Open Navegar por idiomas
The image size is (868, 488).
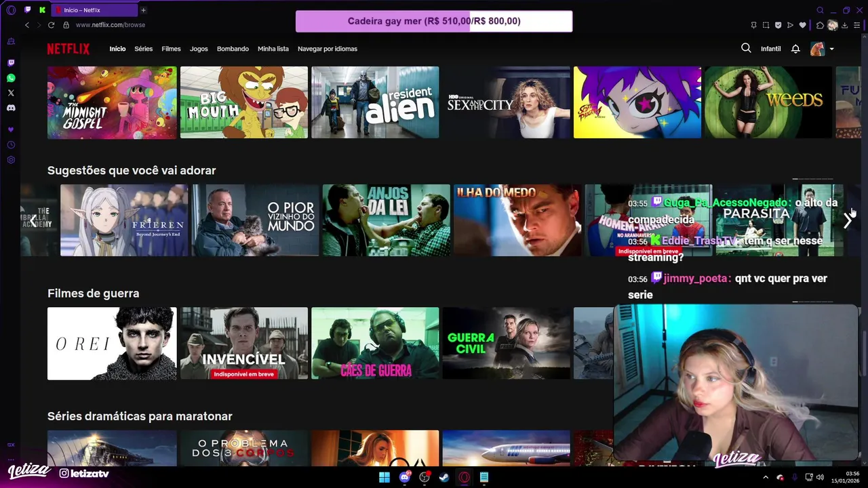[328, 49]
